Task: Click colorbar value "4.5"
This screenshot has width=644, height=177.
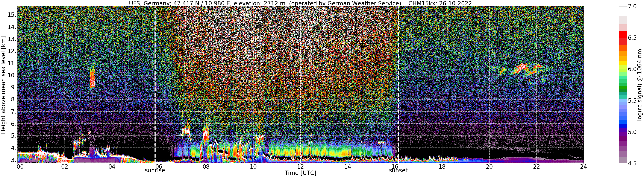Action: pyautogui.click(x=632, y=163)
